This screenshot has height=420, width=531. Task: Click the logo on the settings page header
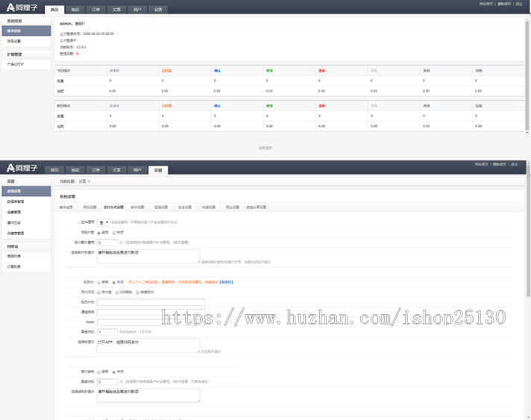[x=22, y=168]
